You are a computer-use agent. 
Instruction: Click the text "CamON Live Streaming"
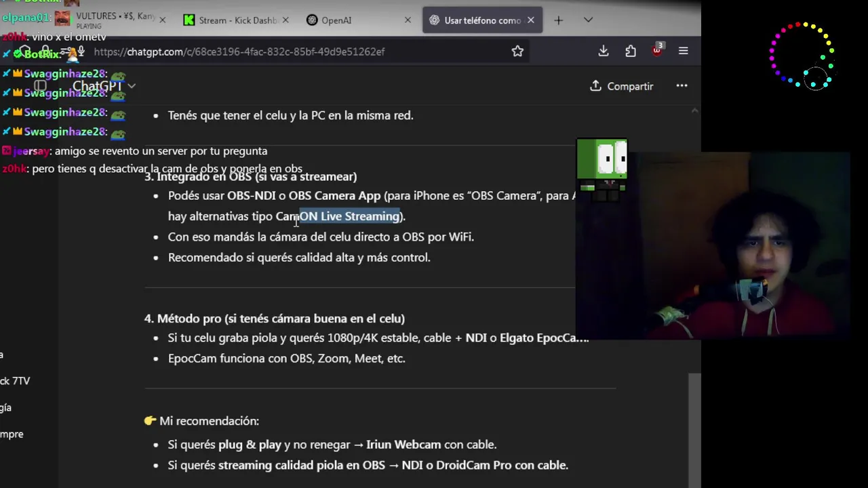[338, 216]
